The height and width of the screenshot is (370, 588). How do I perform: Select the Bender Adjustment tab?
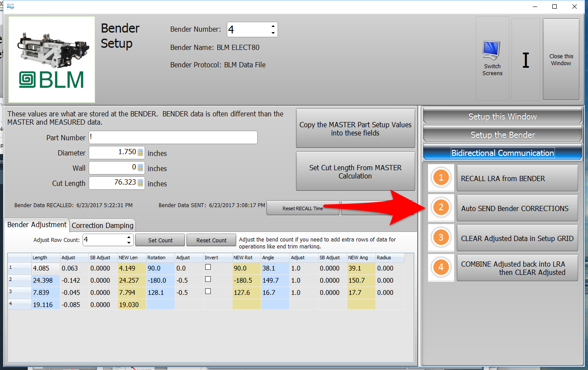tap(37, 225)
